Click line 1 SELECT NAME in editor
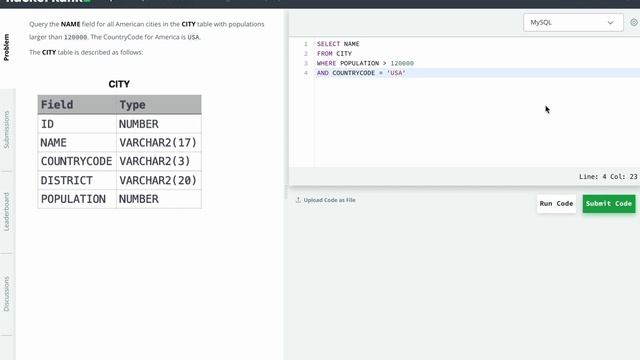This screenshot has width=640, height=360. coord(338,44)
